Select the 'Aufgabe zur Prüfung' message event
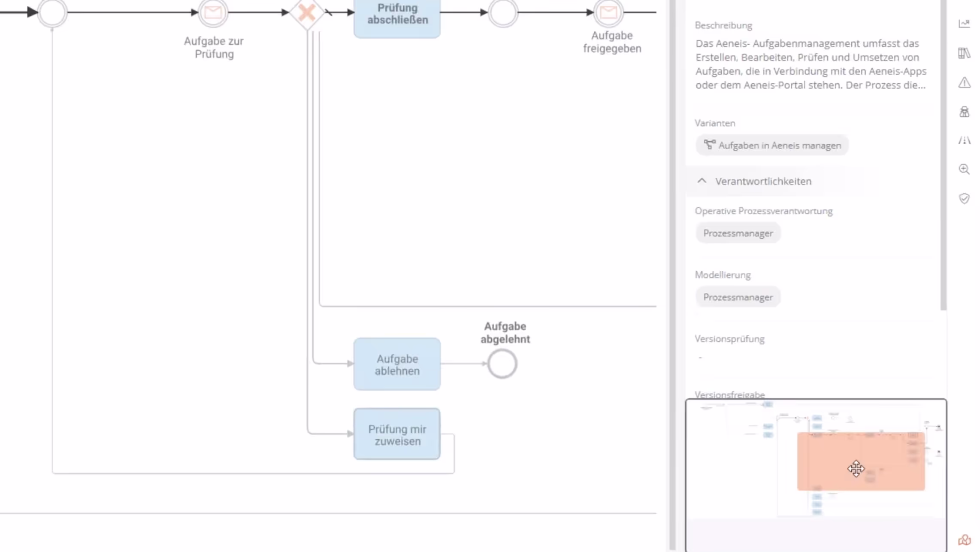 tap(213, 12)
